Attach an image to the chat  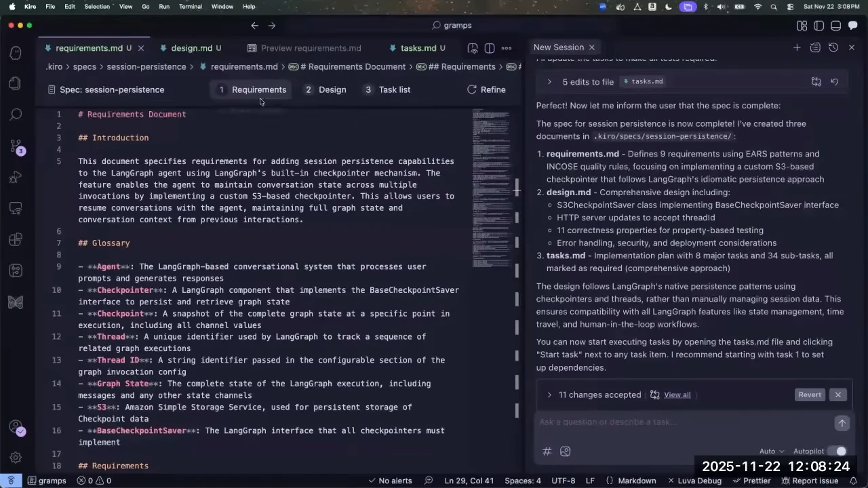pyautogui.click(x=566, y=451)
